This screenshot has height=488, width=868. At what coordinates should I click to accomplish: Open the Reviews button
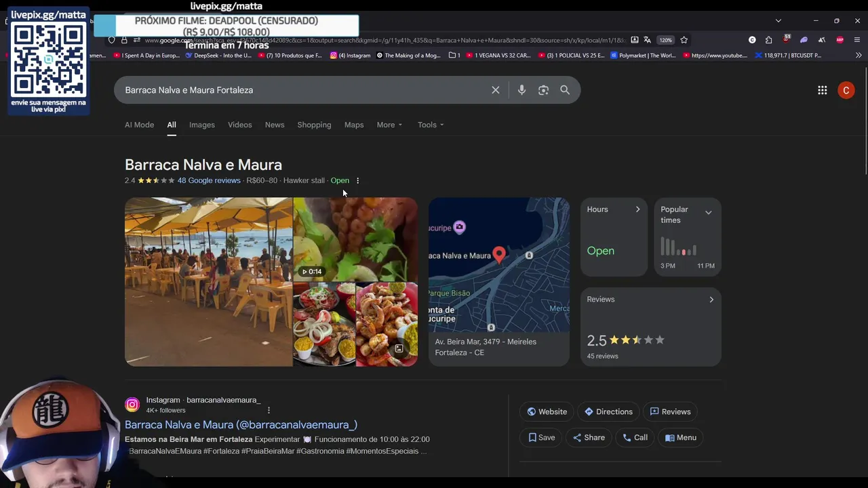click(x=670, y=411)
